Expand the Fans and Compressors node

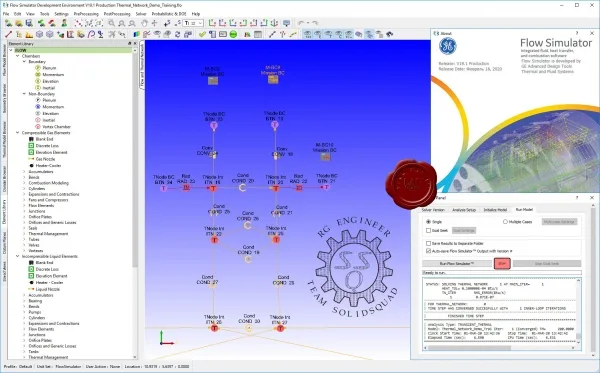tap(24, 200)
